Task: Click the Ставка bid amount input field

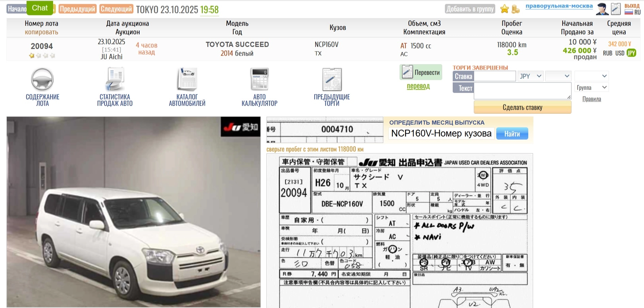Action: point(495,76)
